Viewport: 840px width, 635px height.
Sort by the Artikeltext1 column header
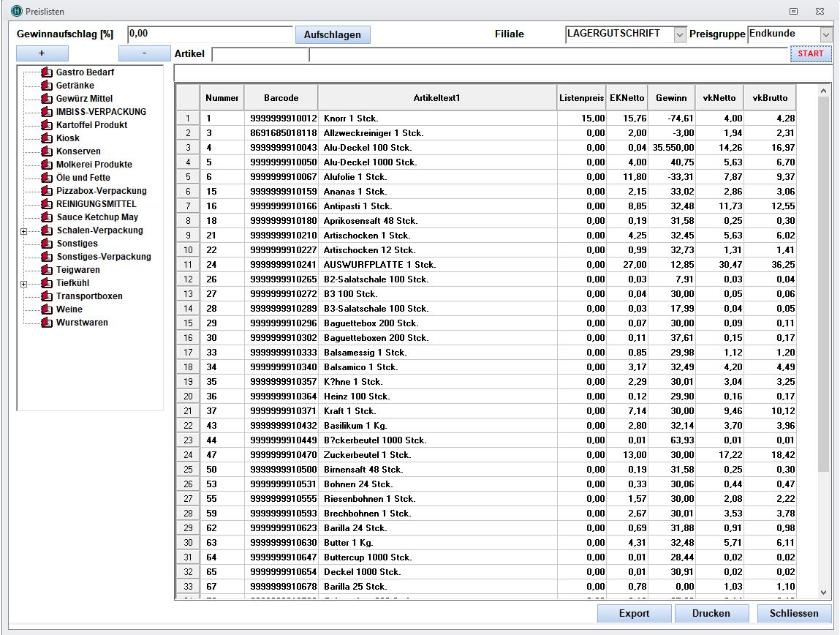437,98
